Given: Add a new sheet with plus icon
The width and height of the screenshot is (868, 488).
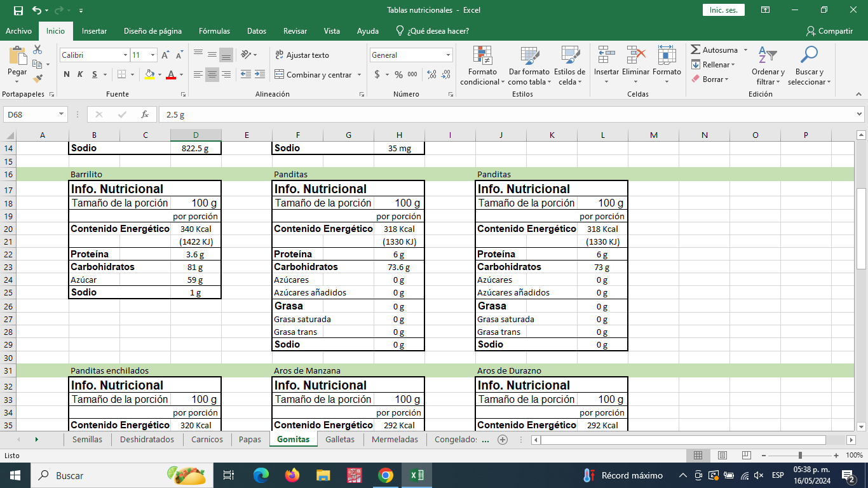Looking at the screenshot, I should pyautogui.click(x=503, y=439).
